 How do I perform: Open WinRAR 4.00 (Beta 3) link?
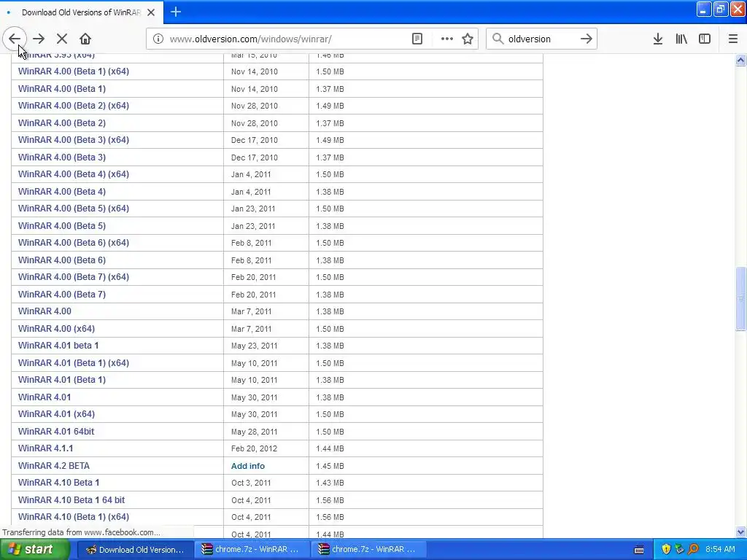62,157
